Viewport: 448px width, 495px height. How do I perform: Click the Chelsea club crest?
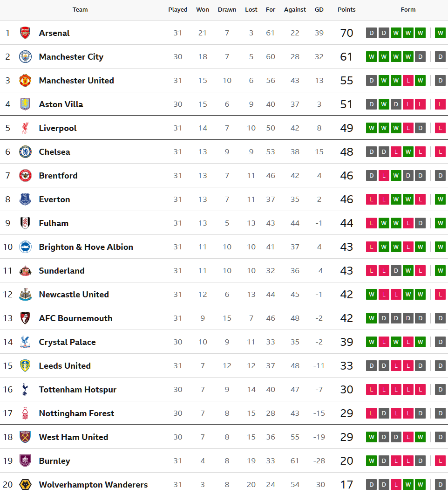coord(25,151)
